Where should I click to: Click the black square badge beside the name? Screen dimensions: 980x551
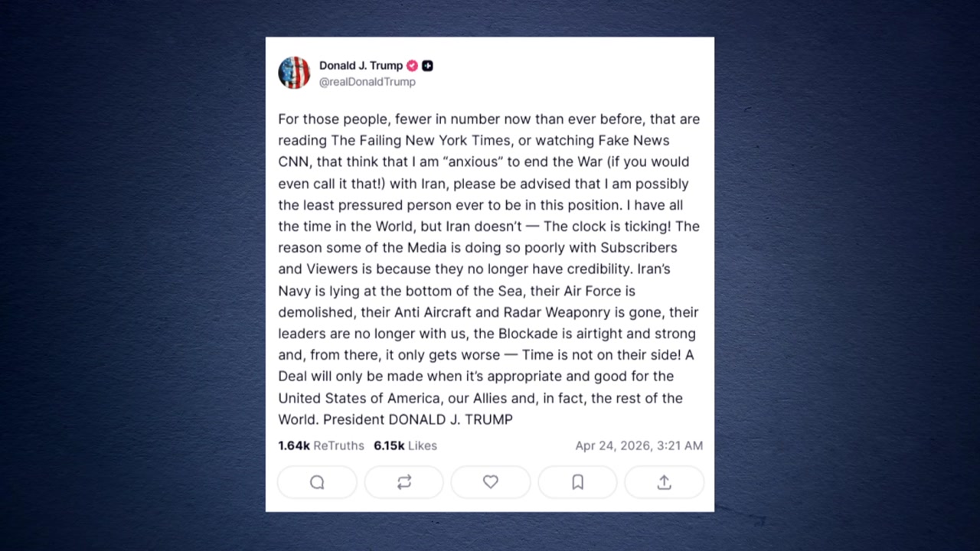(427, 66)
